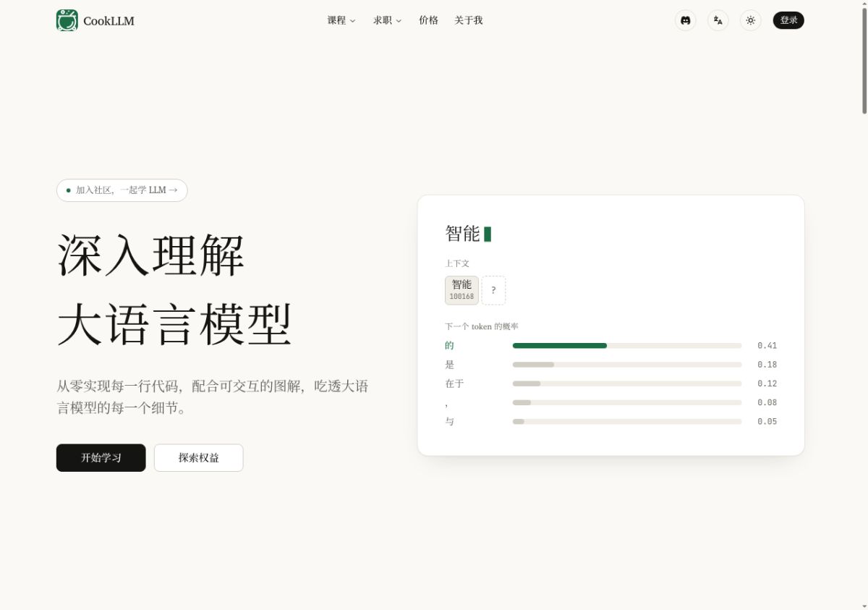Image resolution: width=868 pixels, height=610 pixels.
Task: Click the 是 probability bar
Action: (x=627, y=365)
